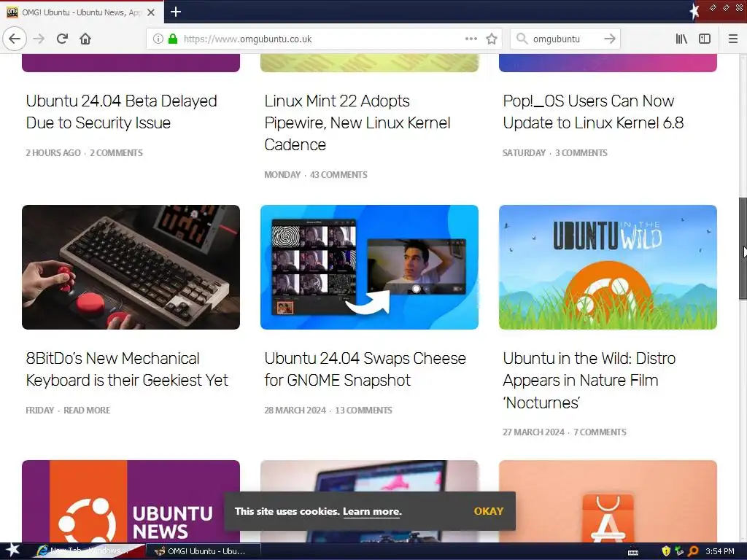Maximize the browser window

(726, 7)
